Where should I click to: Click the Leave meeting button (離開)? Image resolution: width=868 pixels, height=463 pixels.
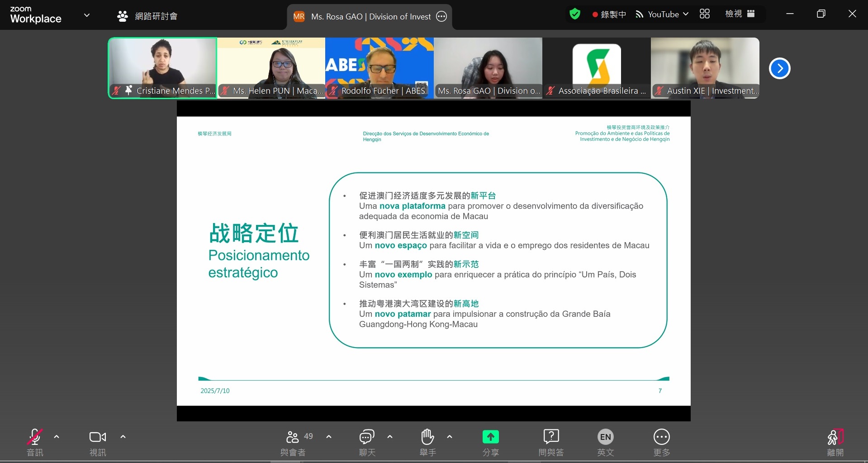click(835, 442)
